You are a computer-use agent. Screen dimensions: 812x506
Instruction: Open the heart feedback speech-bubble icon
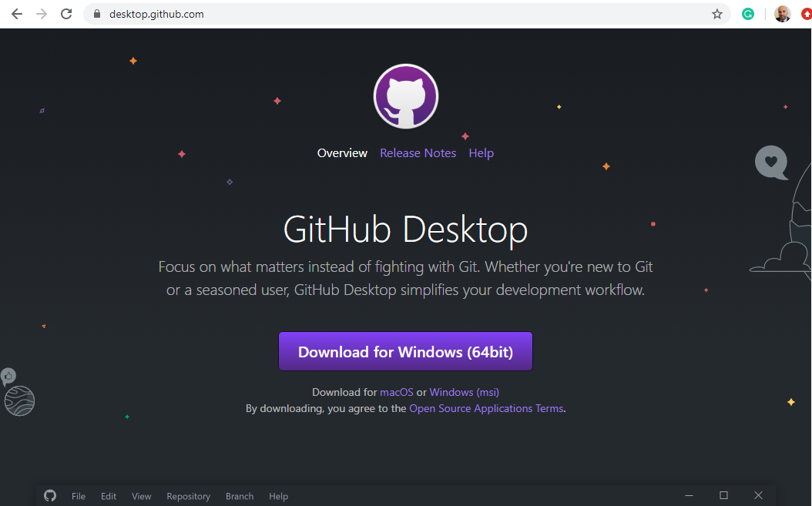point(770,163)
